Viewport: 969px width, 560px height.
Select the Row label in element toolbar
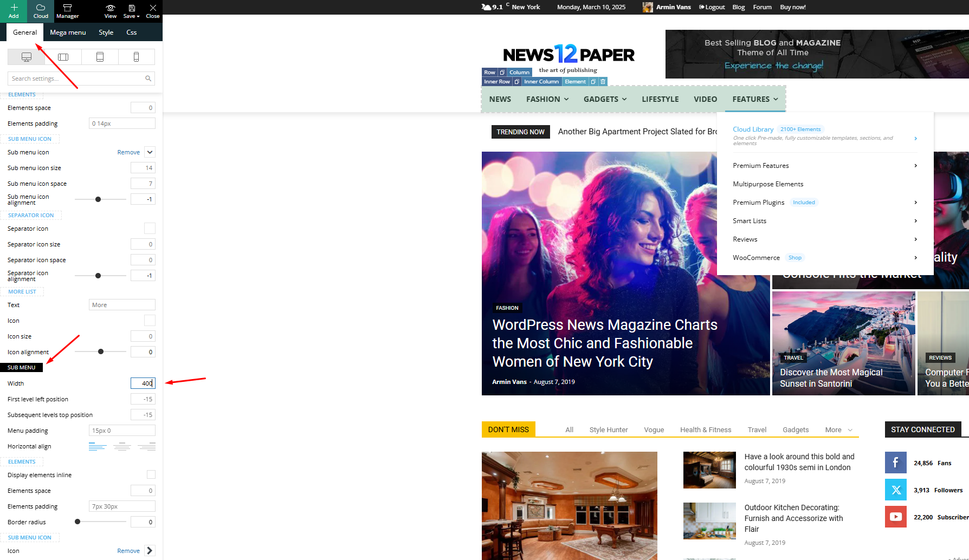pos(489,72)
